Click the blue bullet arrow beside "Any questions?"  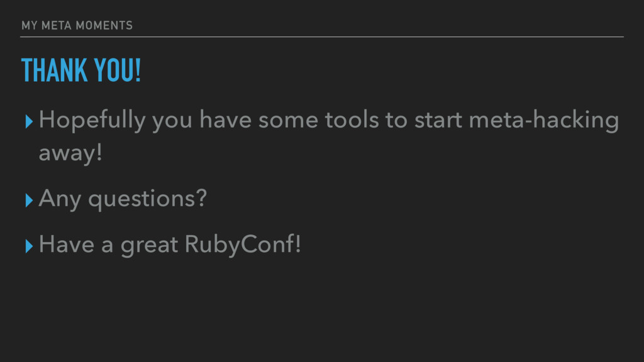click(x=29, y=200)
